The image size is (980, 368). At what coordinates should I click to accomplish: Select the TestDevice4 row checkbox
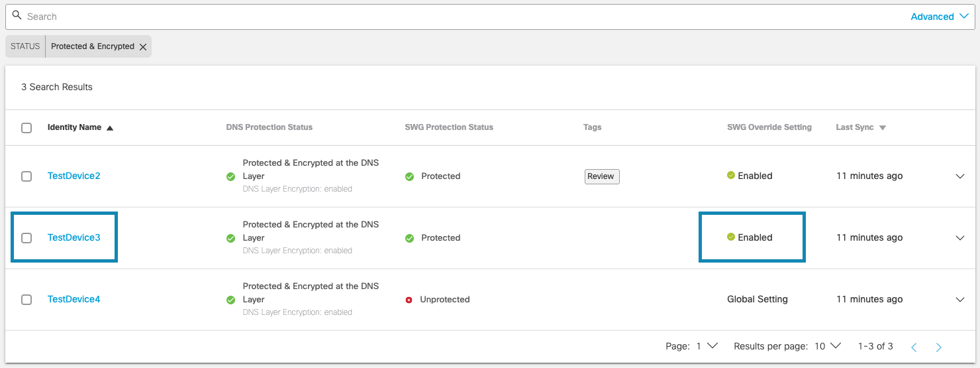pyautogui.click(x=26, y=300)
